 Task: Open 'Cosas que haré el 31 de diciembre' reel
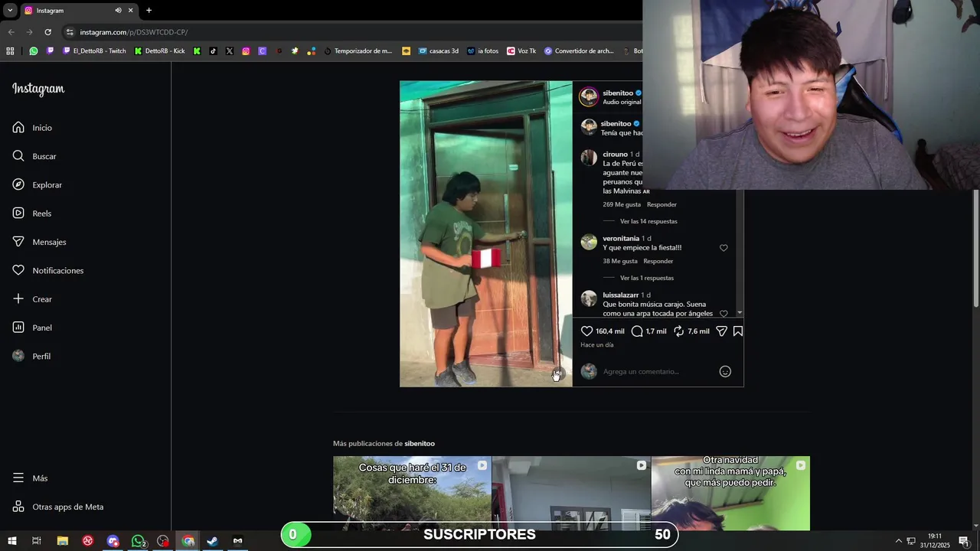412,493
